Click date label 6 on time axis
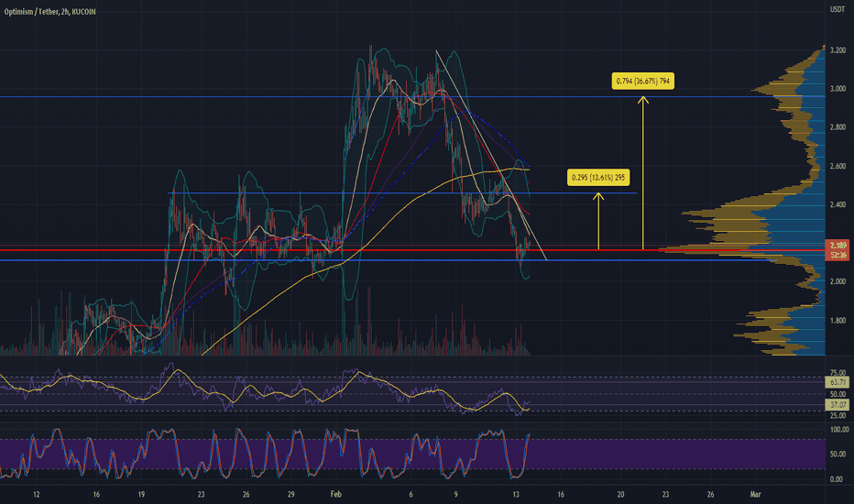 coord(411,495)
